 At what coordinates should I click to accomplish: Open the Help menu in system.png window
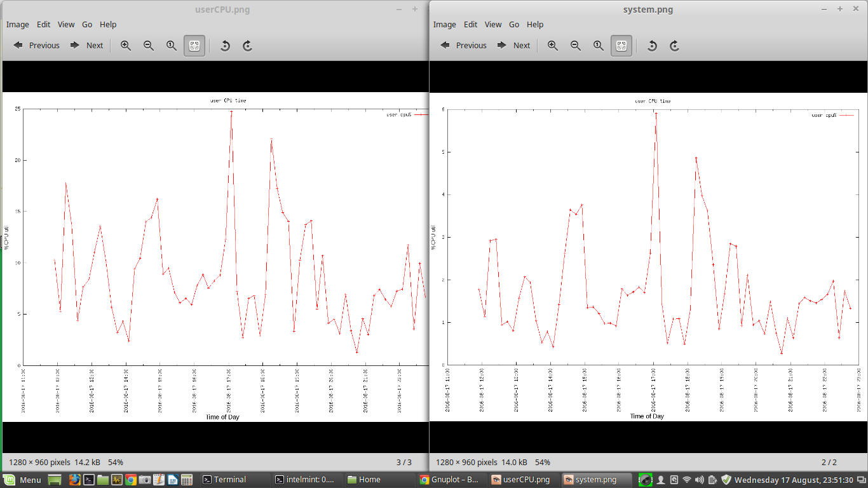[x=535, y=24]
